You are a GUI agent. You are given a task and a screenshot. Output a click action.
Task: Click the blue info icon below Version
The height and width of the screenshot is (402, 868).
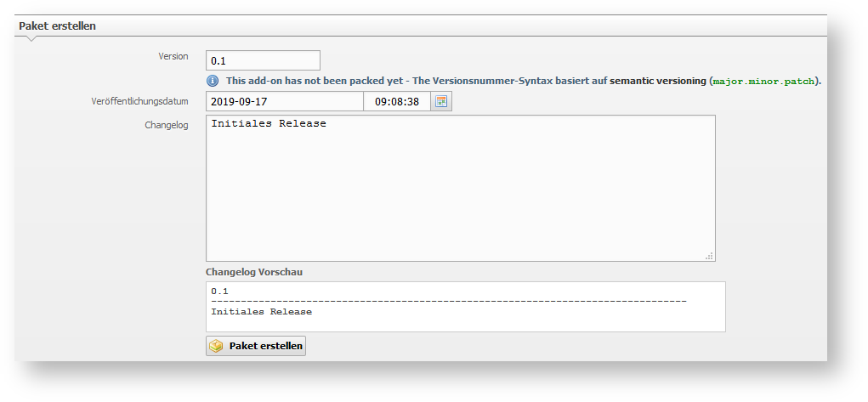[213, 81]
